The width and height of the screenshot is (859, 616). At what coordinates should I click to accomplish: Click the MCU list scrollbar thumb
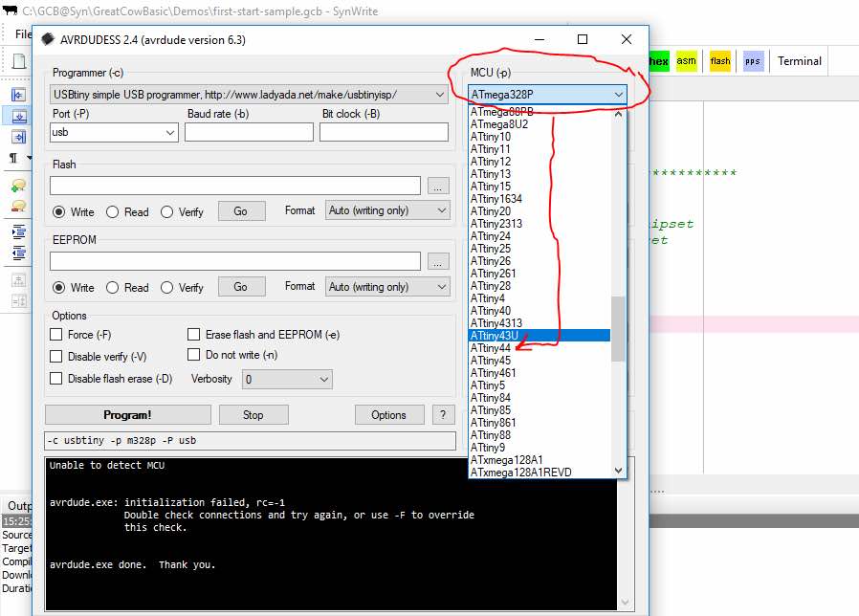click(x=618, y=329)
